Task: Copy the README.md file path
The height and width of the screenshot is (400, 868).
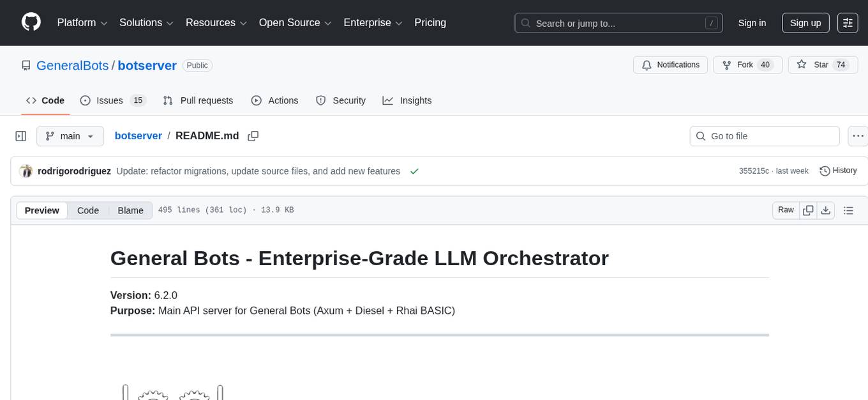Action: coord(253,136)
